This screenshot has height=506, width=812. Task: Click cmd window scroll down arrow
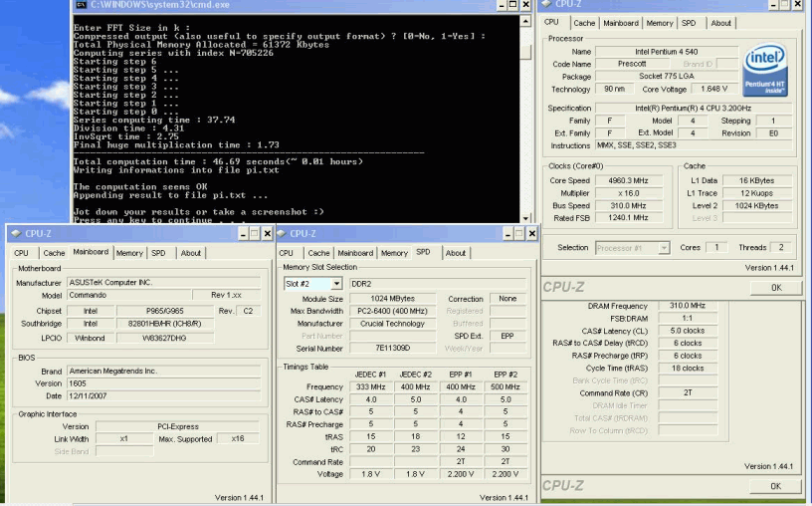(x=525, y=219)
